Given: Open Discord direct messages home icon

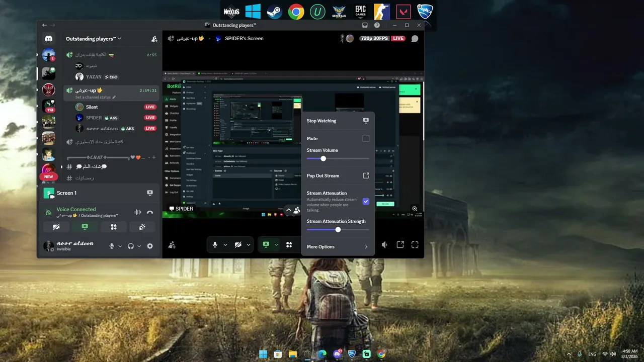Looking at the screenshot, I should (x=48, y=39).
